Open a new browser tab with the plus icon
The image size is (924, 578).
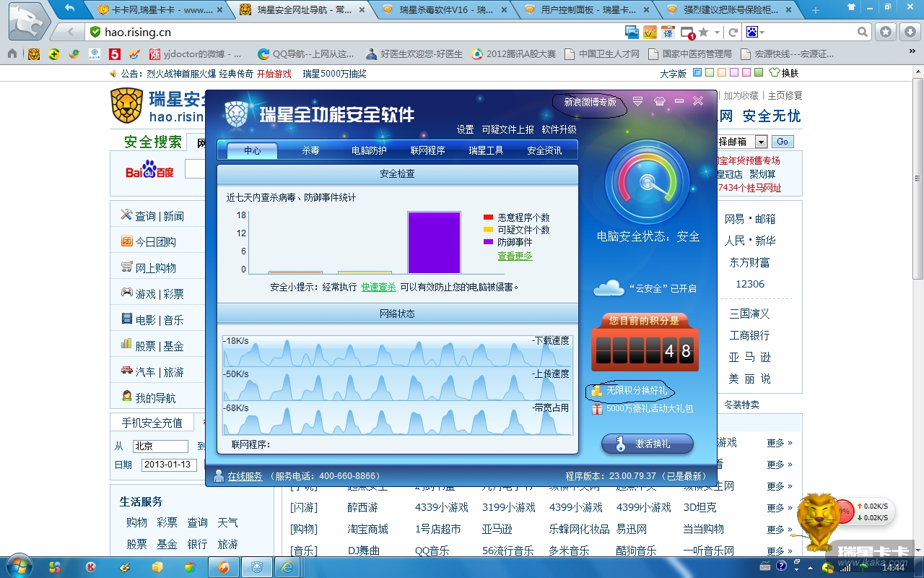pos(816,9)
